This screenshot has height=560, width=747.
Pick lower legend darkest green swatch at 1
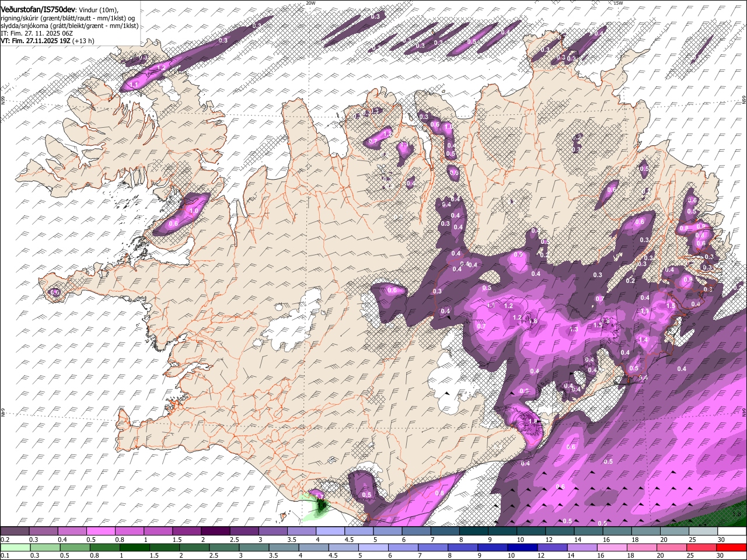point(134,547)
